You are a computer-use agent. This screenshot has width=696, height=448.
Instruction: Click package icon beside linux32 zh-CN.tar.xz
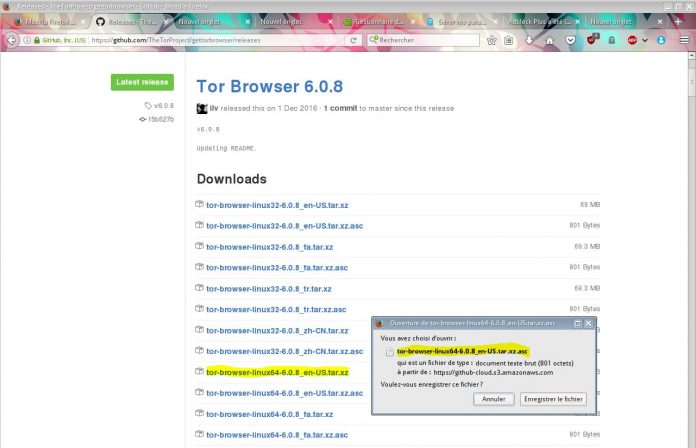[199, 330]
